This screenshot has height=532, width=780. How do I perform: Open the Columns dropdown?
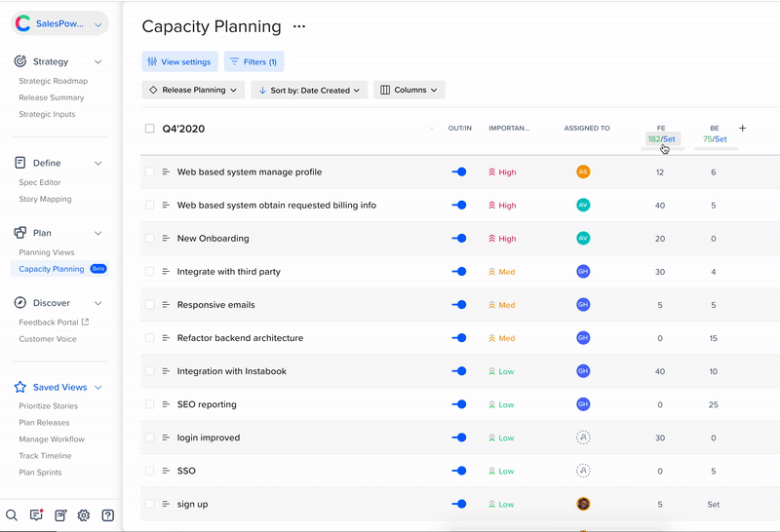[x=409, y=91]
